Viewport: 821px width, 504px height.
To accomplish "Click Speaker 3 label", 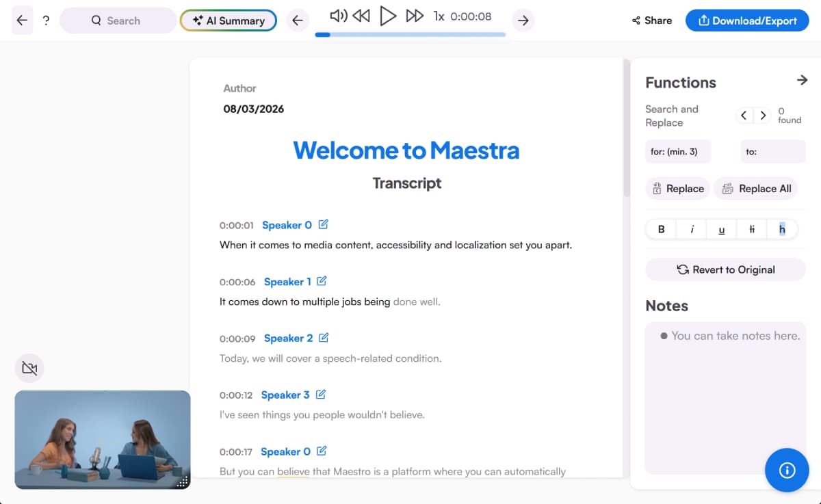I will [x=285, y=395].
